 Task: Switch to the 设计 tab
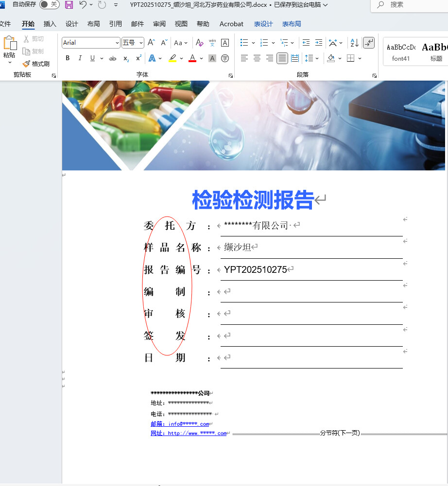(x=71, y=24)
